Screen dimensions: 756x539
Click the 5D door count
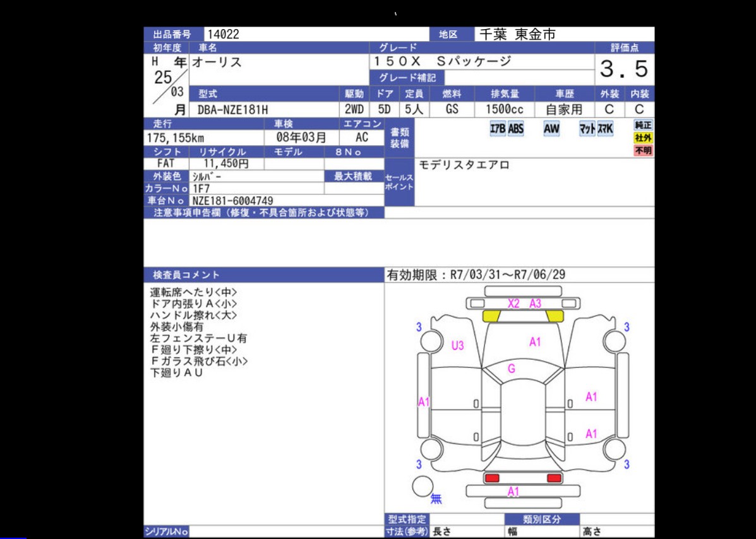pos(385,109)
